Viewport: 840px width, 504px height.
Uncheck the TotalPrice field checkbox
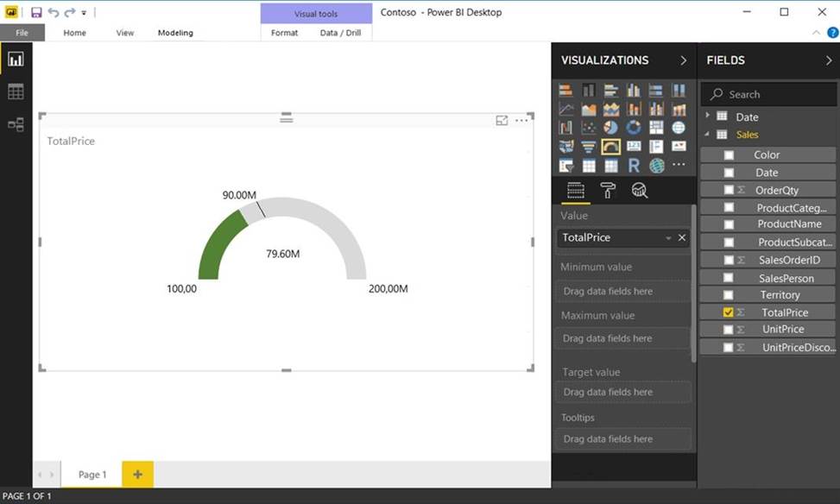coord(729,312)
